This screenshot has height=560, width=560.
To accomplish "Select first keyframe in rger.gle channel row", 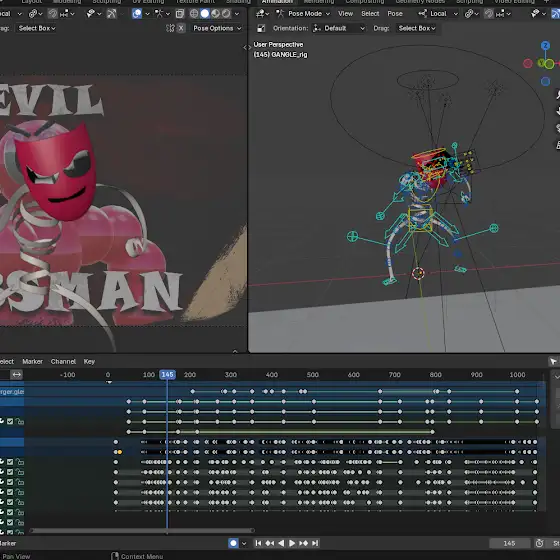I will tap(192, 391).
